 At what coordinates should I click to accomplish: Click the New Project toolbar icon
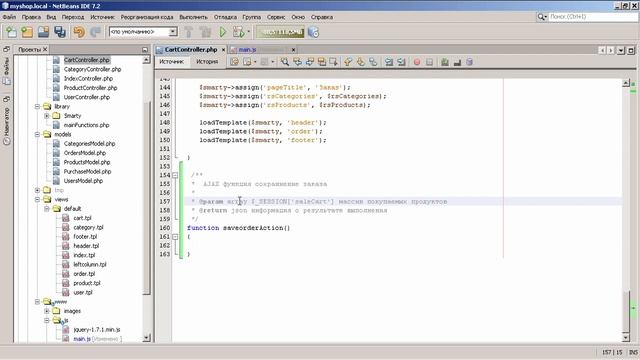pyautogui.click(x=27, y=32)
